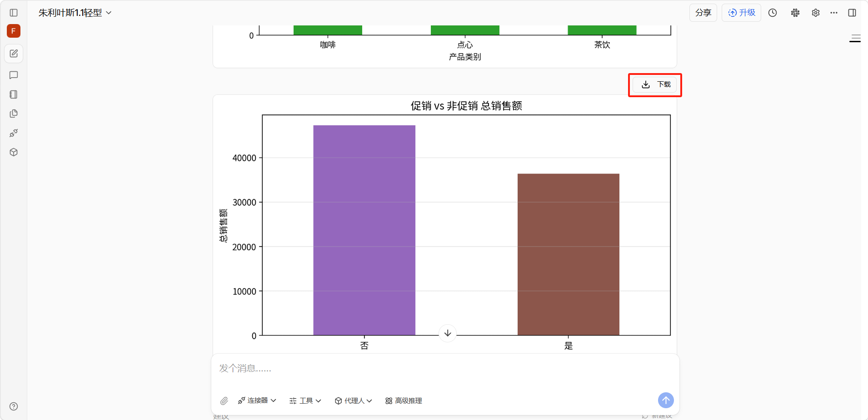This screenshot has width=868, height=420.
Task: Click the 总销售额 y-axis label
Action: [223, 226]
